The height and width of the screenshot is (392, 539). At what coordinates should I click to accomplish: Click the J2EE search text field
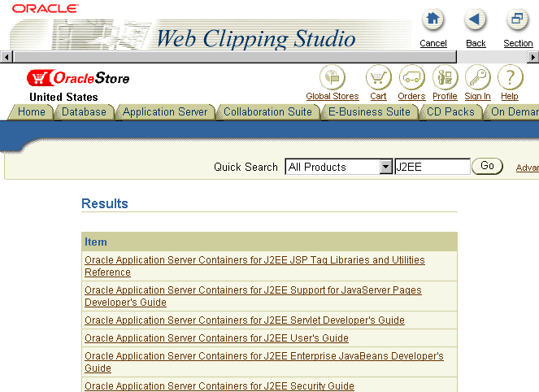point(433,167)
